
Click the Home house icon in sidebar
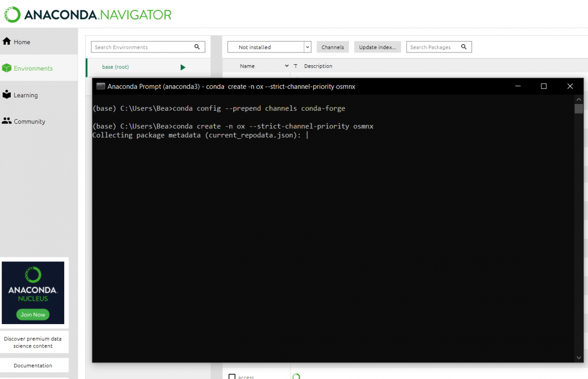click(7, 42)
